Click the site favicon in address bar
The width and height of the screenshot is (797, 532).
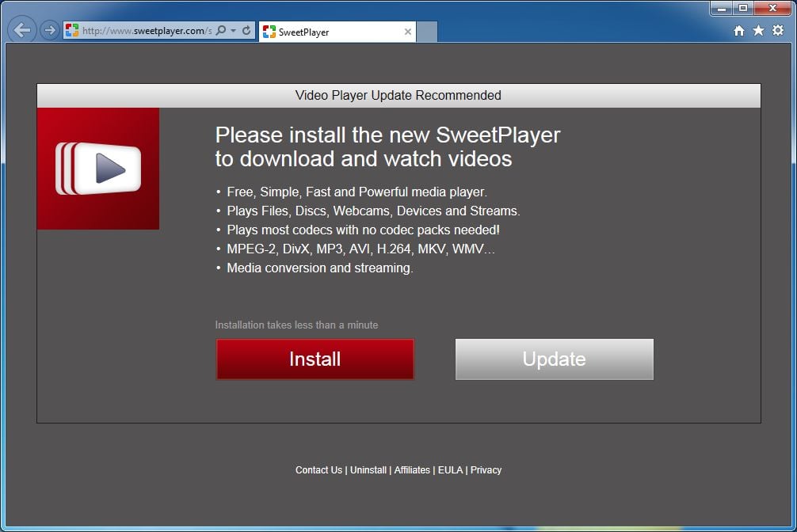pyautogui.click(x=72, y=31)
